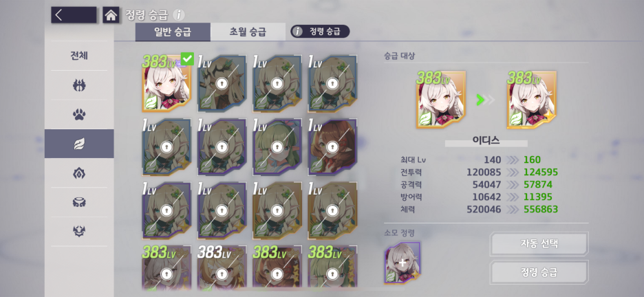Click the 정령 승급 upgrade button
644x297 pixels.
point(539,272)
